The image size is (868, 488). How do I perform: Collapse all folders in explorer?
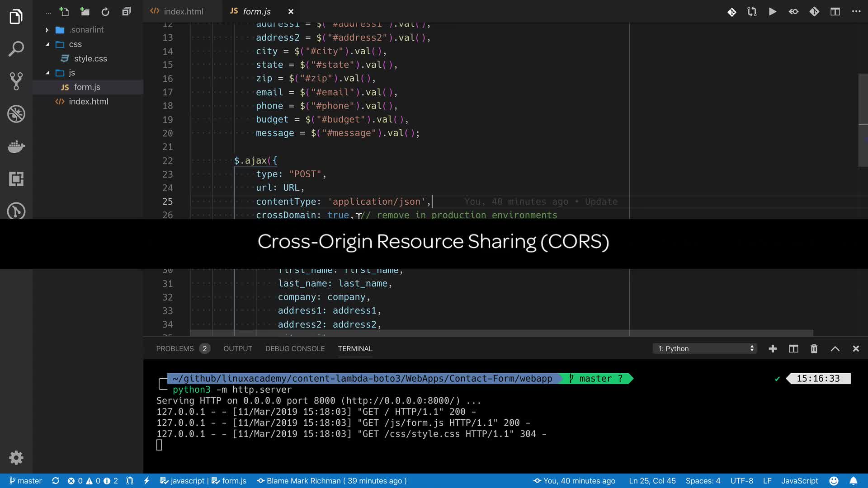(x=127, y=12)
